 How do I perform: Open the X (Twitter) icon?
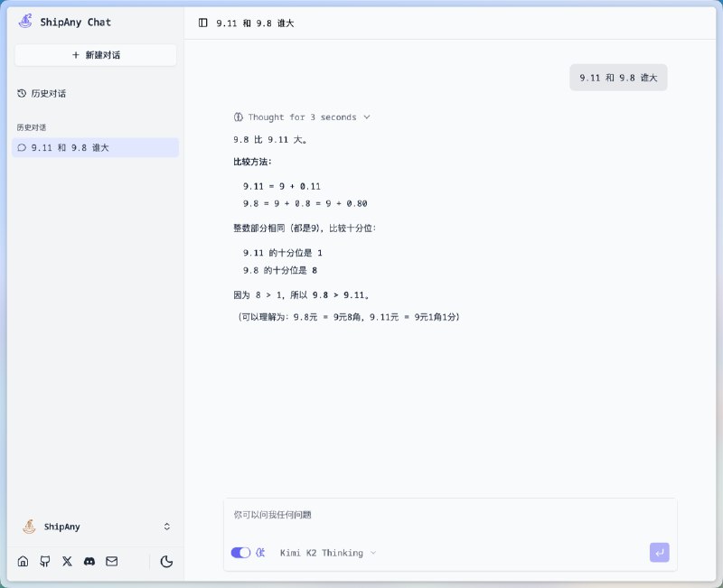[x=67, y=561]
